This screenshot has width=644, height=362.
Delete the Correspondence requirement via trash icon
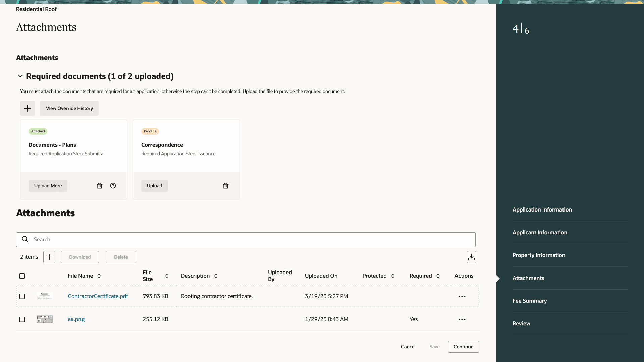(x=226, y=185)
